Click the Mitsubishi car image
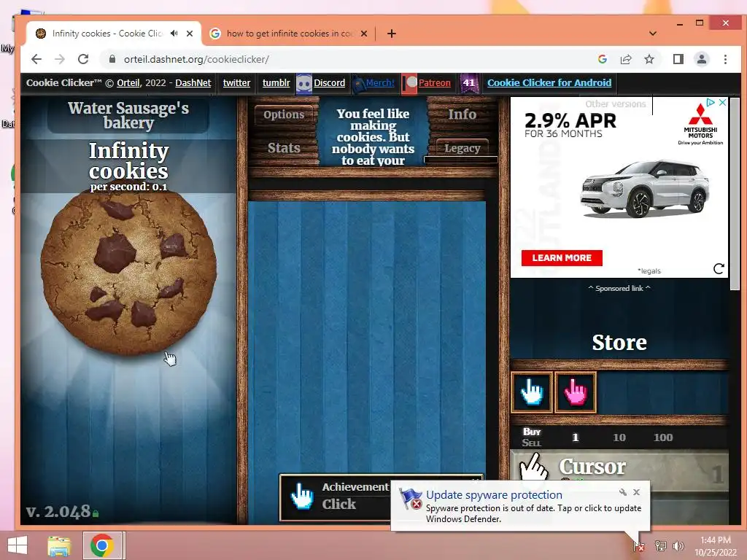This screenshot has width=747, height=560. point(645,189)
